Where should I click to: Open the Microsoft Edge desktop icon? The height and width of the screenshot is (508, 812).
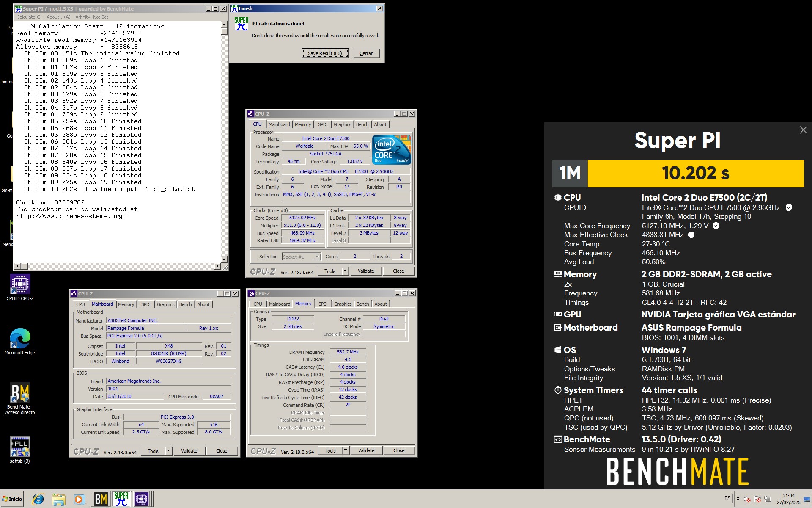coord(20,339)
